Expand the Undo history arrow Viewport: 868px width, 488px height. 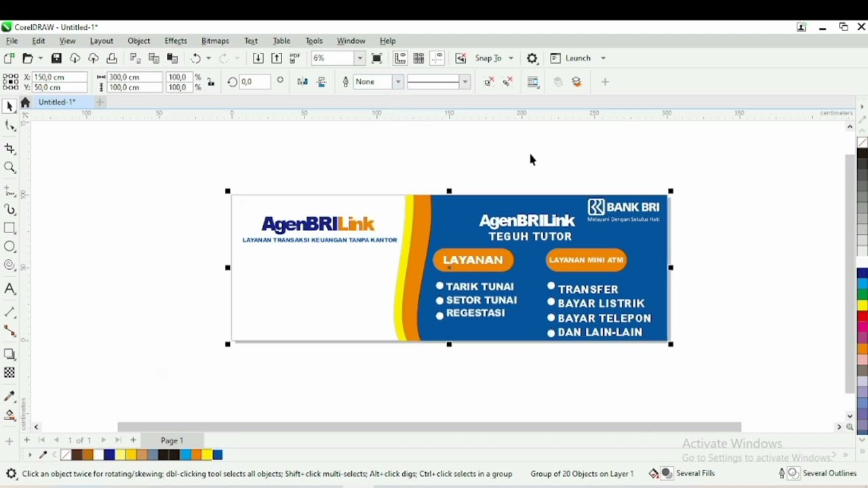coord(208,58)
